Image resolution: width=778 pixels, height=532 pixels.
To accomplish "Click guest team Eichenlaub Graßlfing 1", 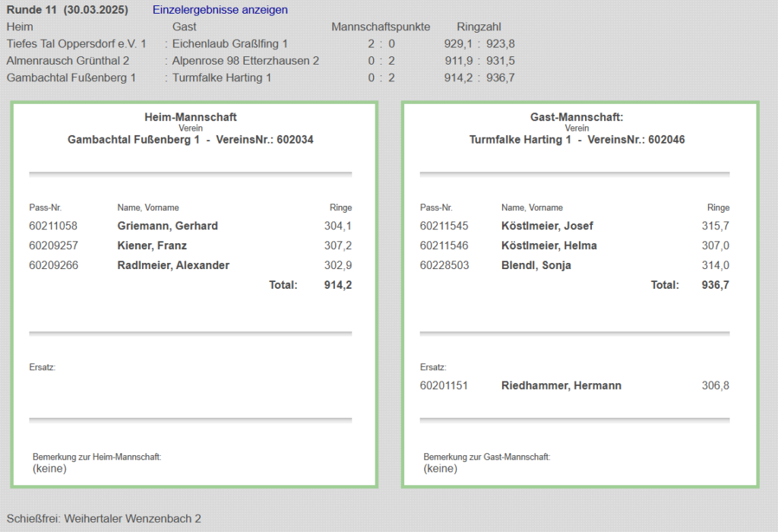I will coord(230,44).
